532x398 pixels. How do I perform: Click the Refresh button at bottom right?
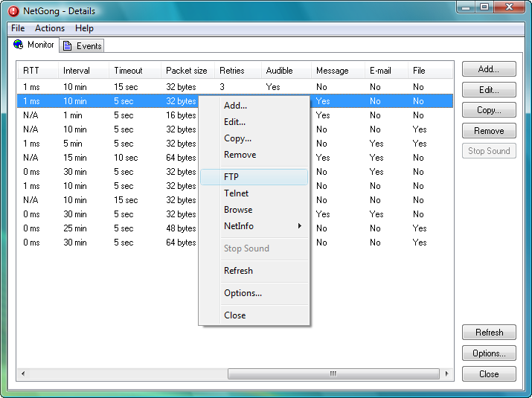[x=489, y=333]
